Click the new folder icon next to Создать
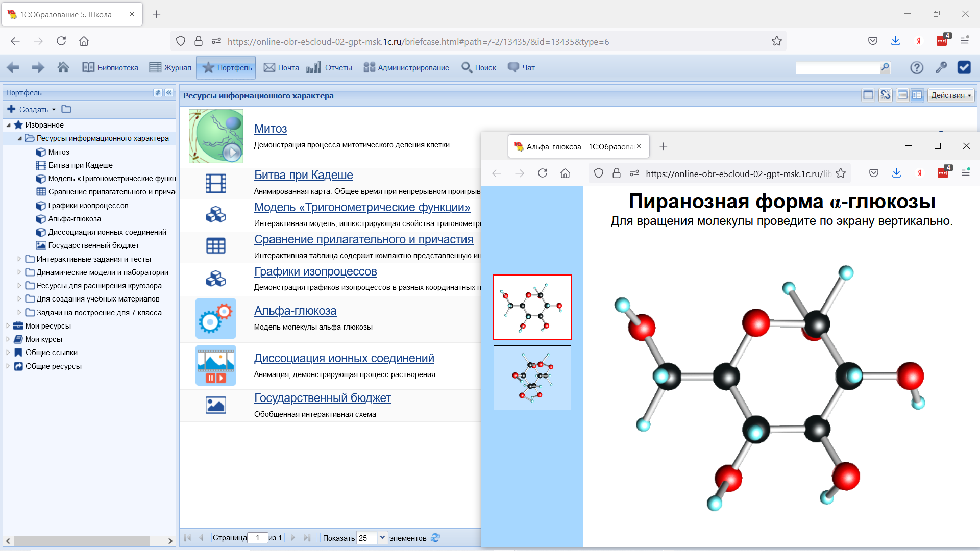This screenshot has width=980, height=551. point(66,109)
